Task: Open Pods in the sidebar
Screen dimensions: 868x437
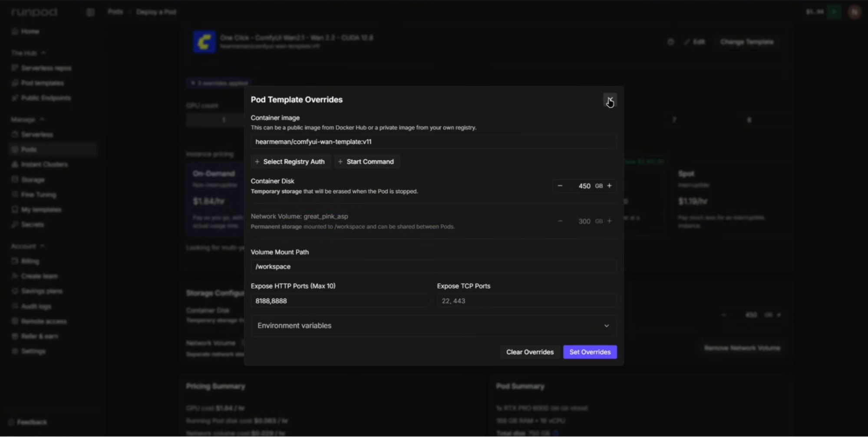Action: coord(53,149)
